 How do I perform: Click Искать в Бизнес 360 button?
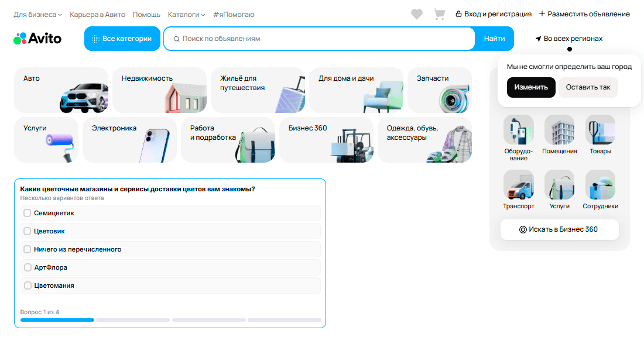[559, 229]
